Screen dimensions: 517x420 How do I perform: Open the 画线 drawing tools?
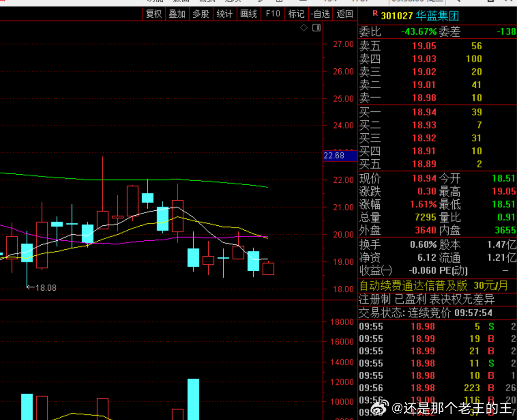249,14
